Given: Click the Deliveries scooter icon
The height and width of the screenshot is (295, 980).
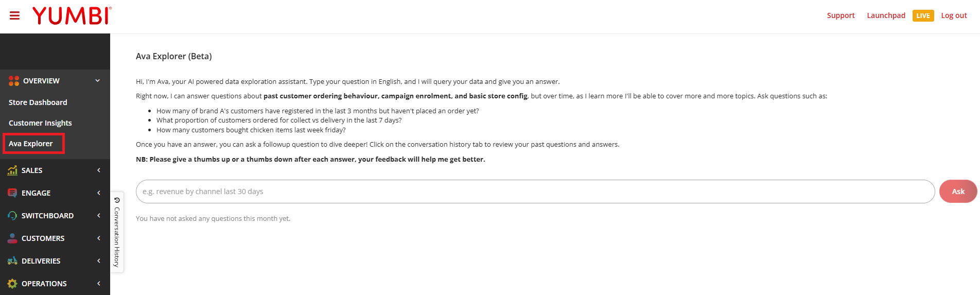Looking at the screenshot, I should (12, 261).
